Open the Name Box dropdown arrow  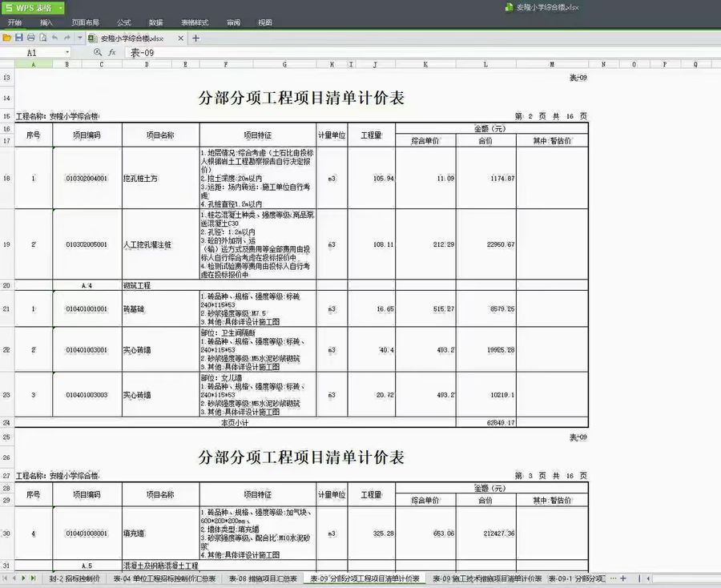pos(67,52)
